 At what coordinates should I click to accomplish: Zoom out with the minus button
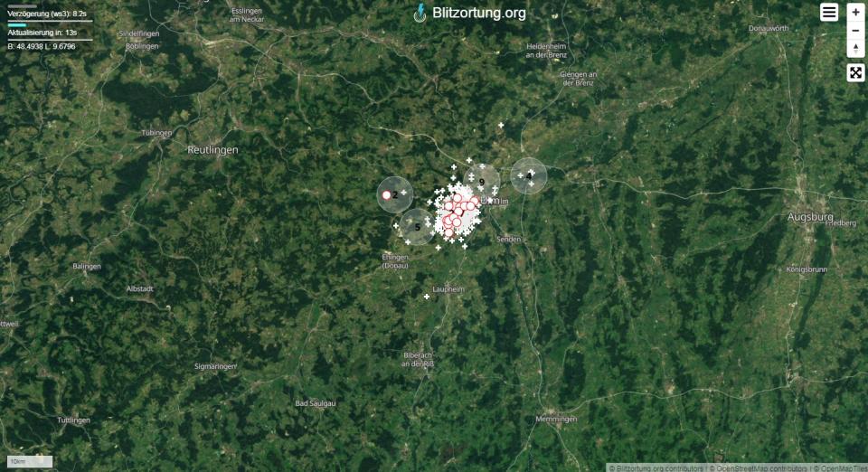[x=855, y=31]
